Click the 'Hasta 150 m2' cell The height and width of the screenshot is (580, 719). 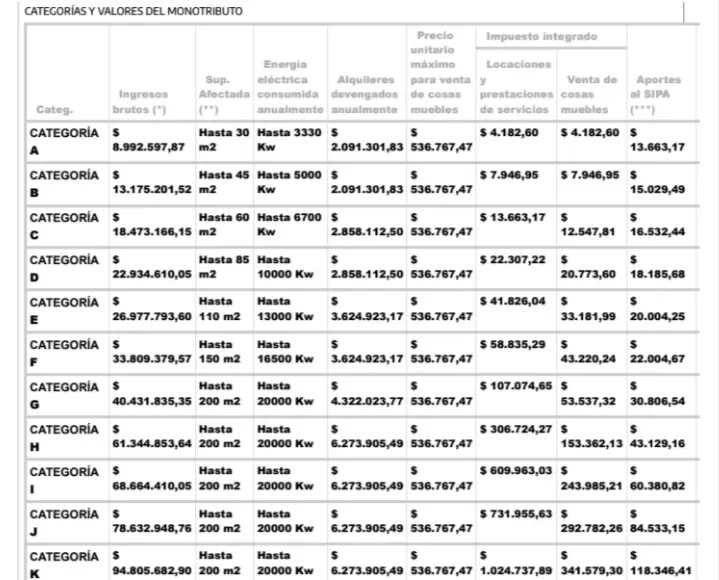(219, 352)
